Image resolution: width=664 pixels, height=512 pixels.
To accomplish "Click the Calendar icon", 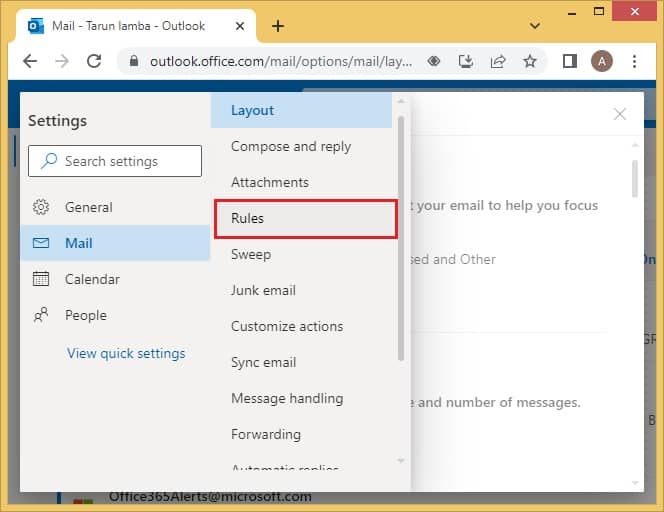I will tap(41, 279).
